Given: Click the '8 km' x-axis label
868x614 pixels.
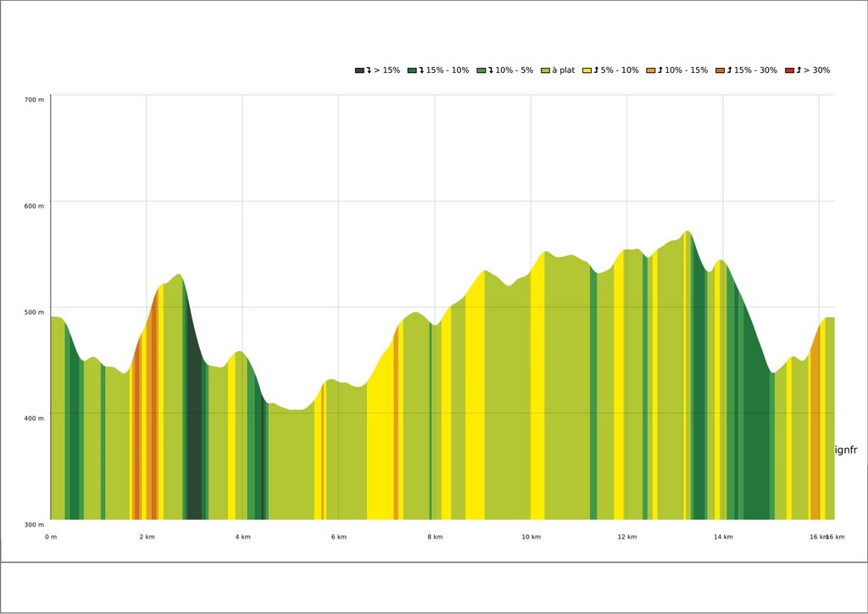Looking at the screenshot, I should [435, 537].
